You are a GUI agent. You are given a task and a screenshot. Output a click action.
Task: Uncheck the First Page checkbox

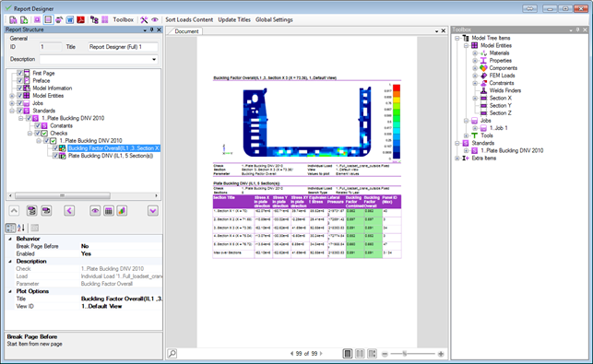click(x=19, y=73)
